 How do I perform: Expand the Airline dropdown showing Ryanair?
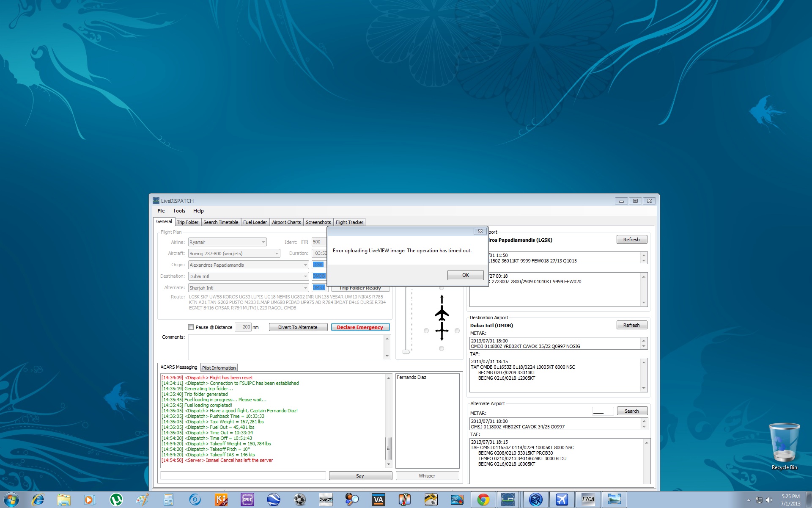pyautogui.click(x=263, y=242)
